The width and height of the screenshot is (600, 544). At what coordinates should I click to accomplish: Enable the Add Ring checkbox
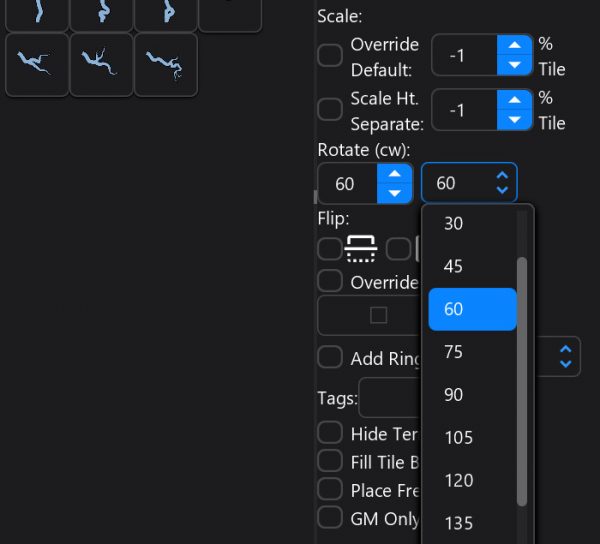coord(330,357)
